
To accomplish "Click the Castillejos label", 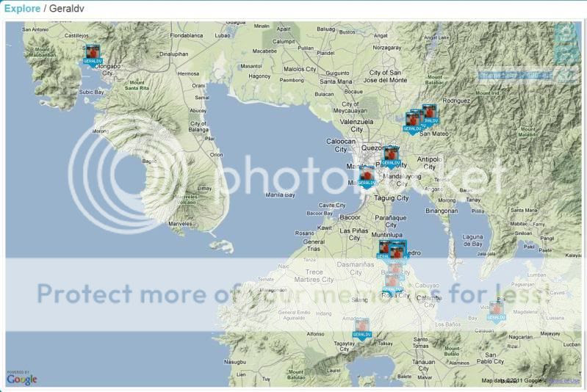I will click(76, 35).
